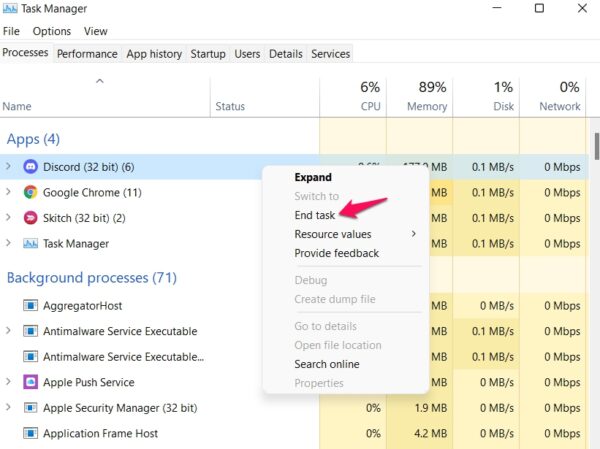
Task: Open the View menu
Action: (96, 31)
